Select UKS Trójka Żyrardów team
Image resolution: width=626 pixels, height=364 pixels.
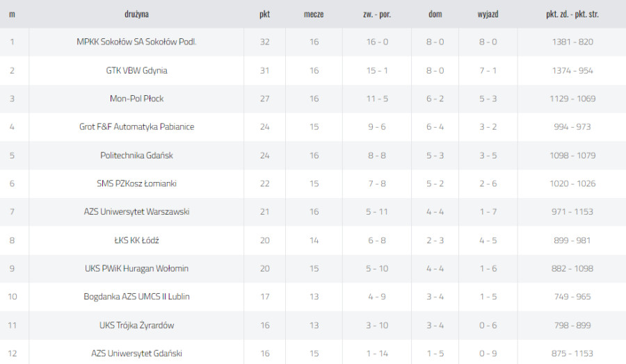tap(136, 325)
